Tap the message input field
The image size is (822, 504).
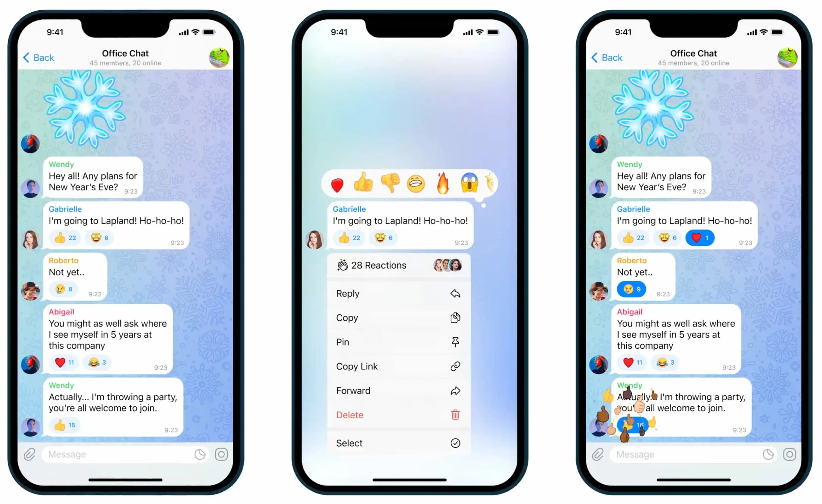(115, 454)
